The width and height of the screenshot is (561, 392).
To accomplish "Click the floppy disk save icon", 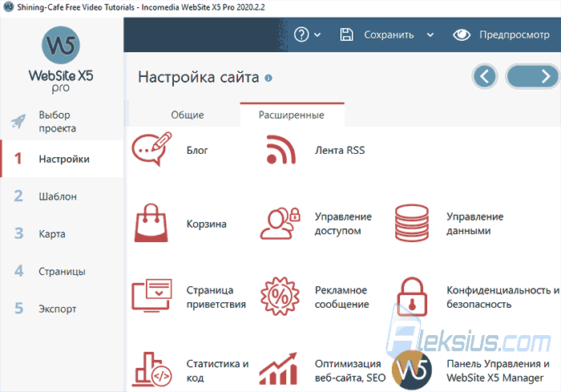I will (x=346, y=34).
